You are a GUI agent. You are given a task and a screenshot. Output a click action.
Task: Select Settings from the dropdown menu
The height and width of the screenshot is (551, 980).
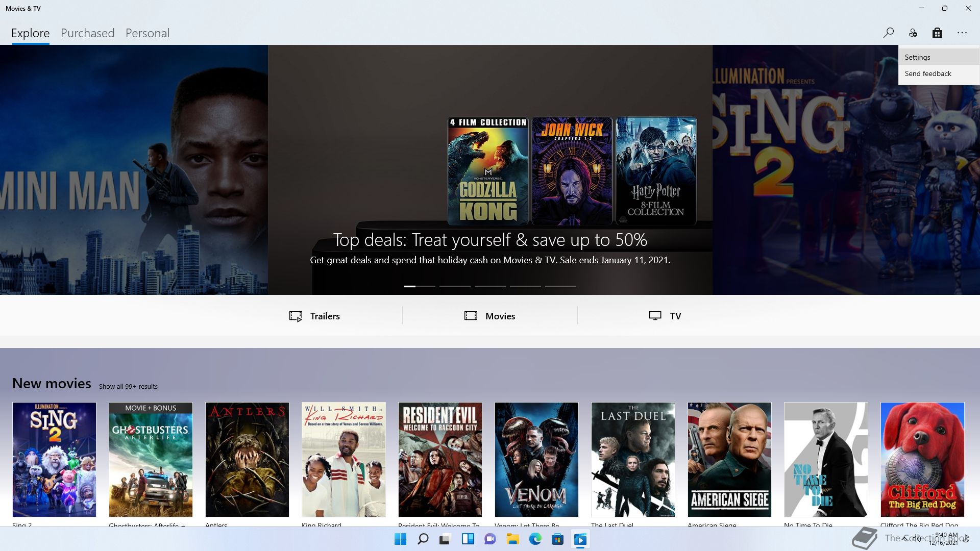(939, 57)
